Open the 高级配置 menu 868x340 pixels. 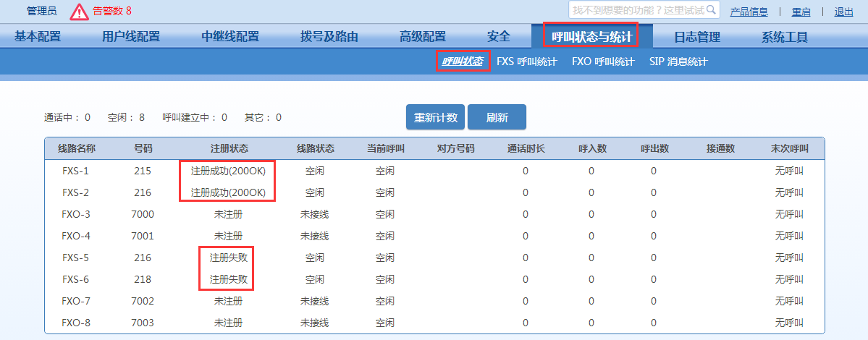(423, 37)
